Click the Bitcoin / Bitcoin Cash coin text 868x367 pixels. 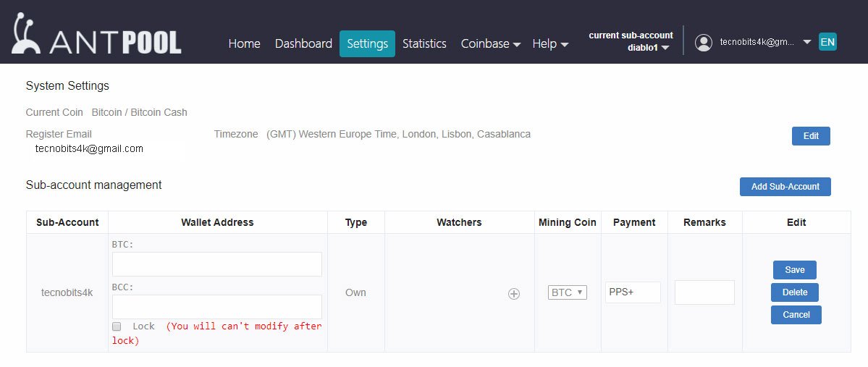(140, 112)
